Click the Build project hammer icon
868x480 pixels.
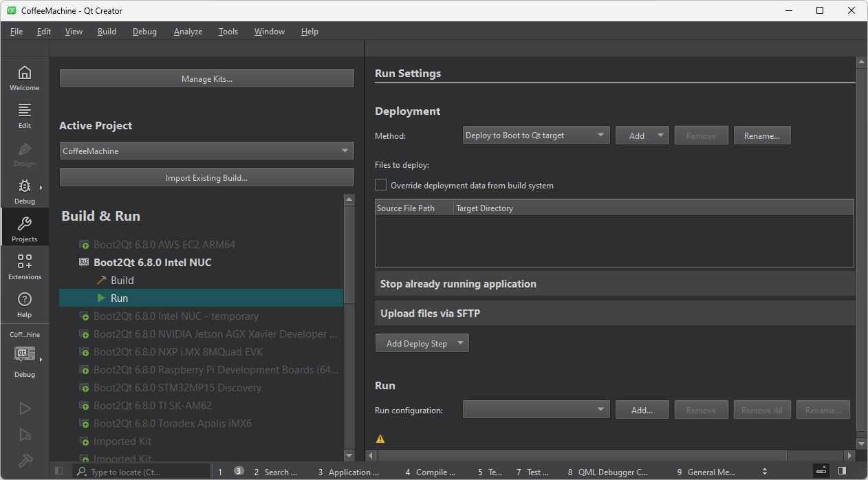point(25,460)
